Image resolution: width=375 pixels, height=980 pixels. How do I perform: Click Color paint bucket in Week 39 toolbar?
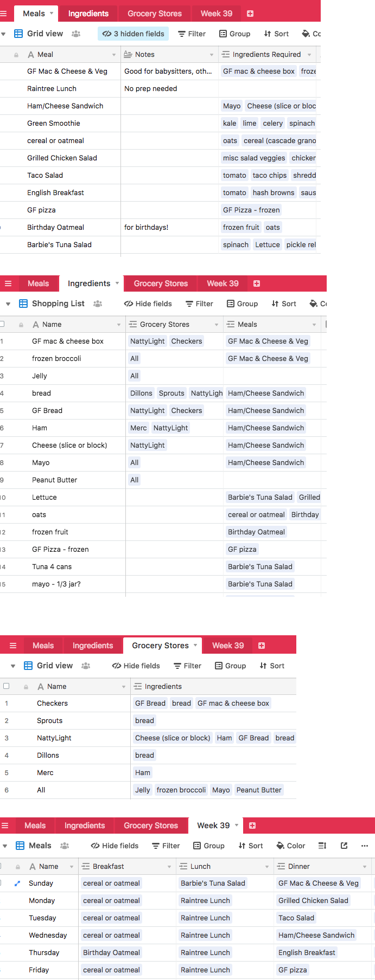291,846
